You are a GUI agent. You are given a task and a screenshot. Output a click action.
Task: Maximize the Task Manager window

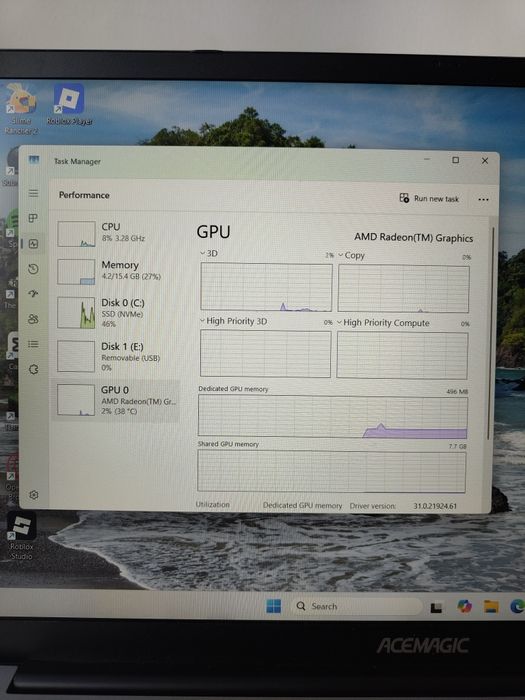pyautogui.click(x=455, y=160)
